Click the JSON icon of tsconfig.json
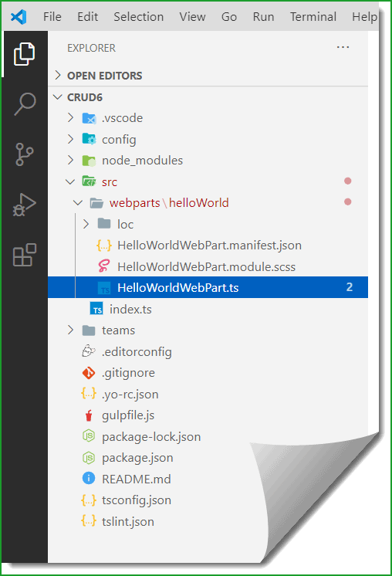 coord(89,500)
